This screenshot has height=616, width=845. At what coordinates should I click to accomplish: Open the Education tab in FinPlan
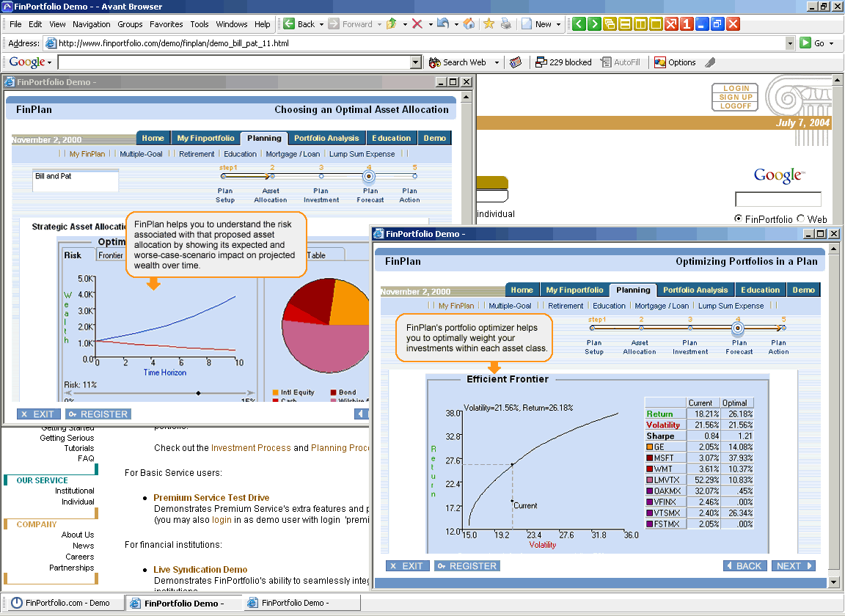761,290
